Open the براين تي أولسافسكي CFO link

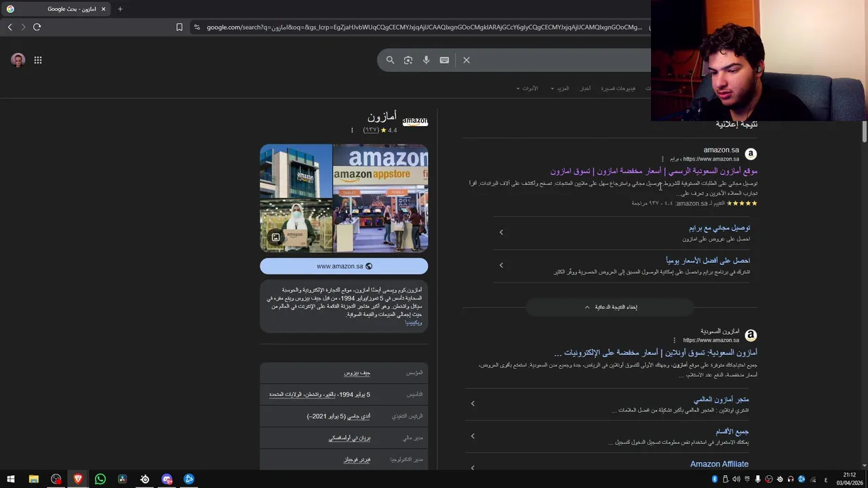pyautogui.click(x=350, y=438)
